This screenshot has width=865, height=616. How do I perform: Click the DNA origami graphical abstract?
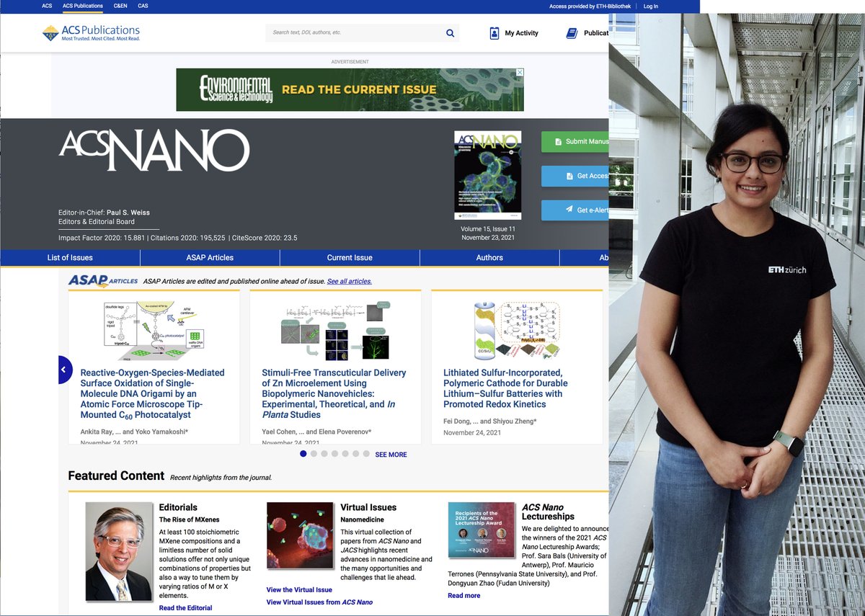click(x=154, y=330)
